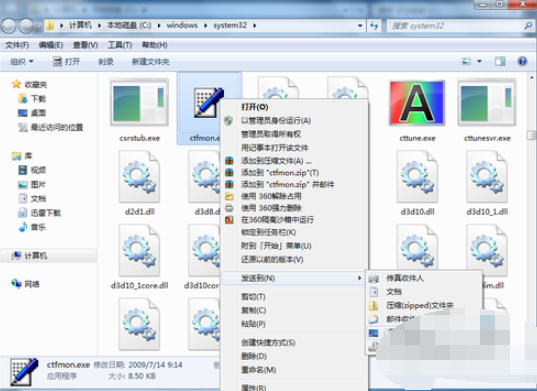Toggle the preview pane icon
The width and height of the screenshot is (537, 391).
[500, 61]
